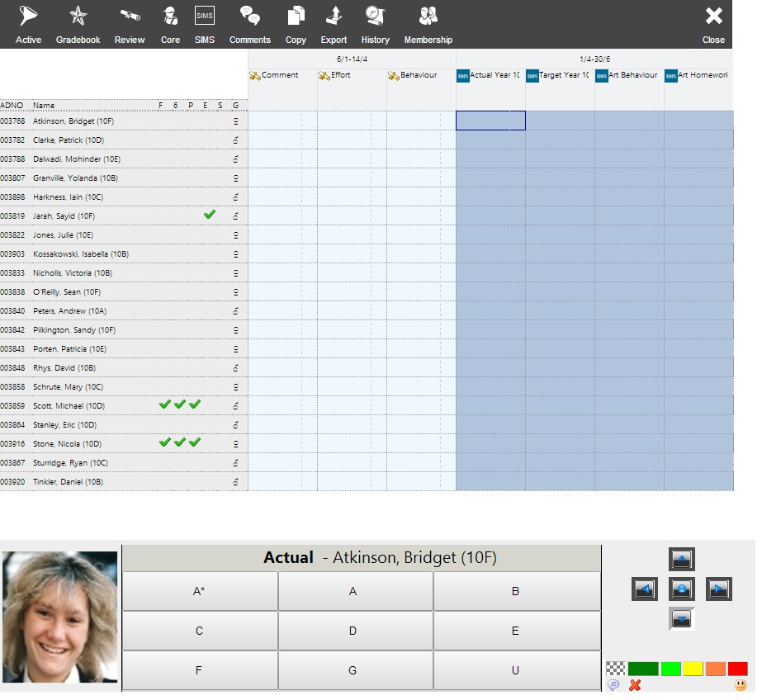The image size is (762, 700).
Task: Click the Review icon in toolbar
Action: point(130,26)
